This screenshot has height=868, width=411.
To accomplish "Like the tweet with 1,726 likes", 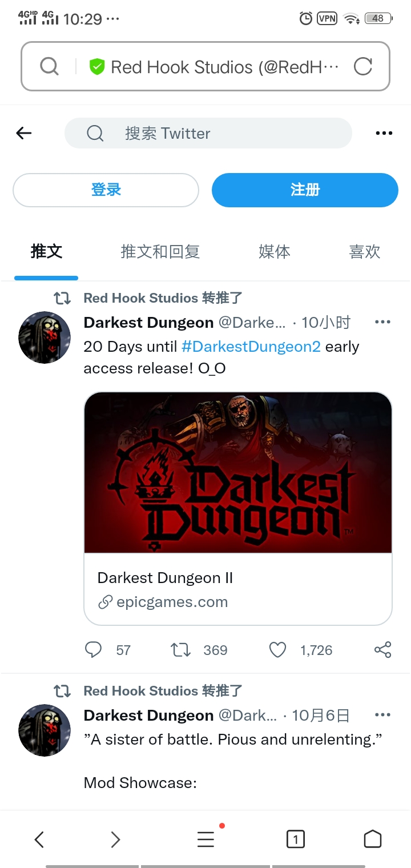I will [277, 650].
